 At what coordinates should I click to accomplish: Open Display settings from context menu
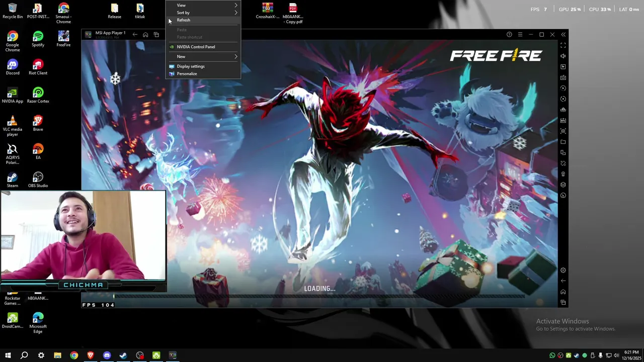[203, 66]
